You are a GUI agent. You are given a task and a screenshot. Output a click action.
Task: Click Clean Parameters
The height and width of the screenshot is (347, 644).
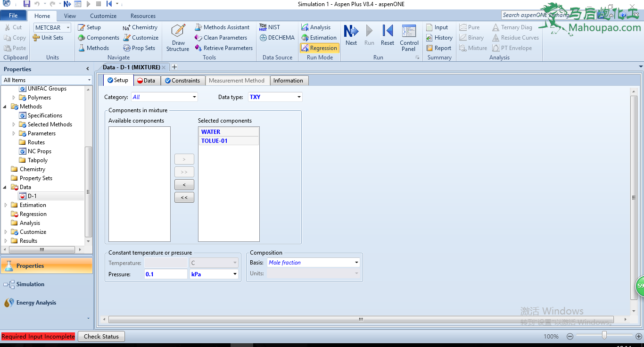tap(221, 38)
